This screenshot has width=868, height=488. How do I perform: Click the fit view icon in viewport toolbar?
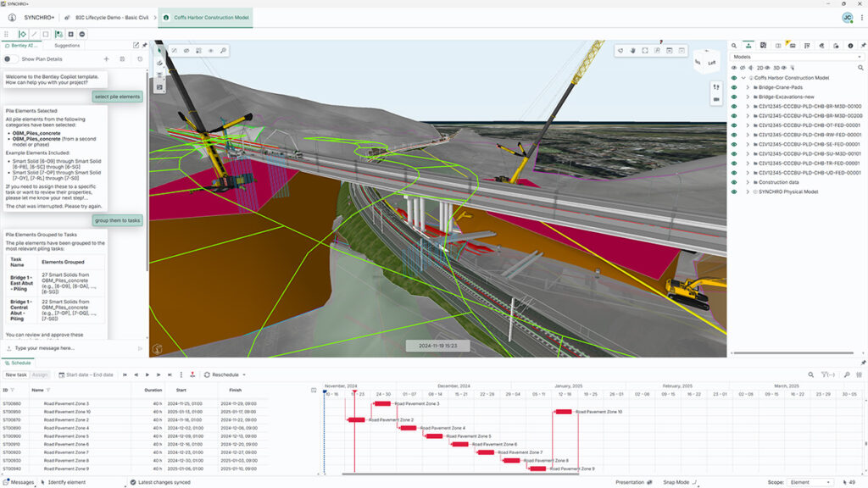[645, 51]
